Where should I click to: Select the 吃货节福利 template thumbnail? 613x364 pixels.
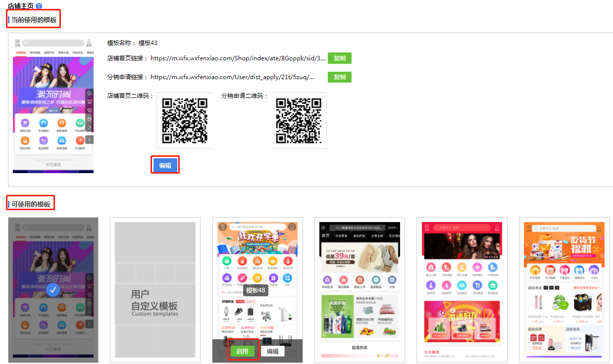pyautogui.click(x=564, y=290)
